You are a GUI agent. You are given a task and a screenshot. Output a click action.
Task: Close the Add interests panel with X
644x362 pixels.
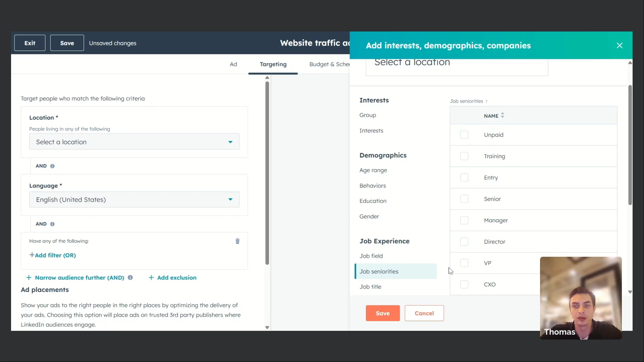click(619, 46)
